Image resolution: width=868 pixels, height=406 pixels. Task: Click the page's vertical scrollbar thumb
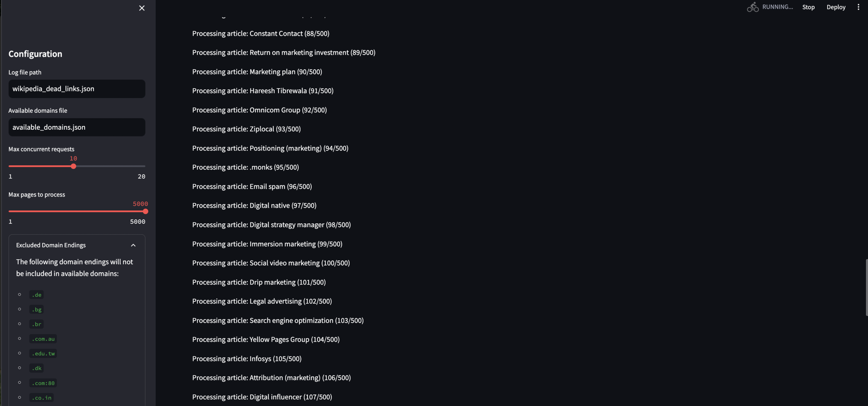click(x=866, y=287)
